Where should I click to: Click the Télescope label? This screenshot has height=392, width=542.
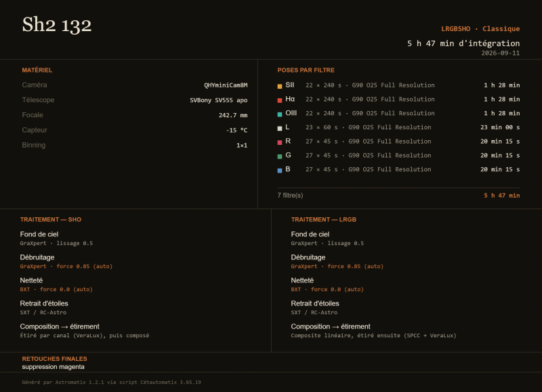tap(38, 100)
